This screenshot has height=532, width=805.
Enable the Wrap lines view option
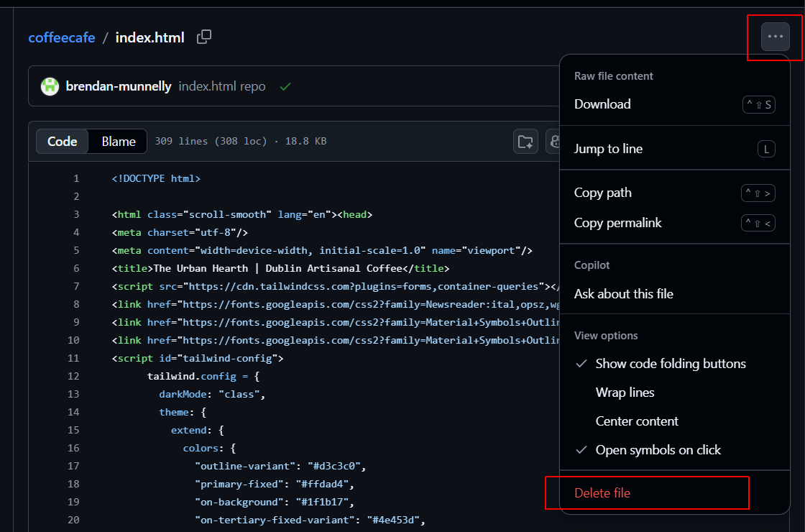click(675, 393)
